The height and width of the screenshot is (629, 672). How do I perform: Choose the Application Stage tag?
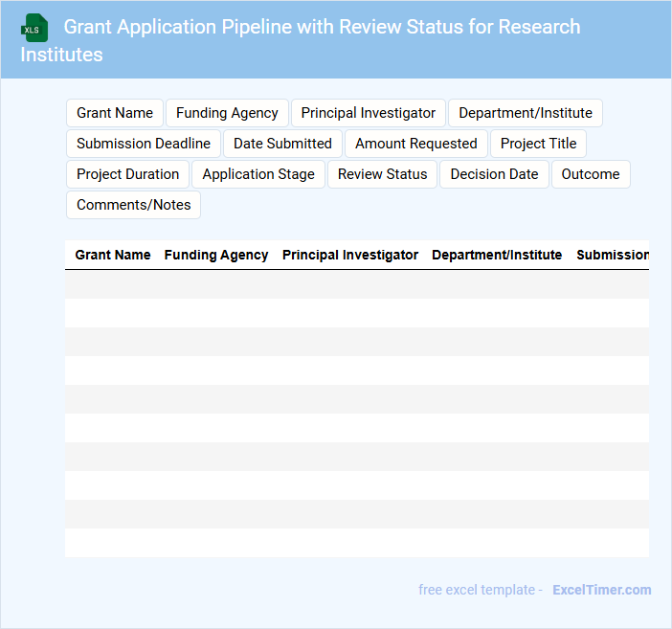pyautogui.click(x=258, y=174)
